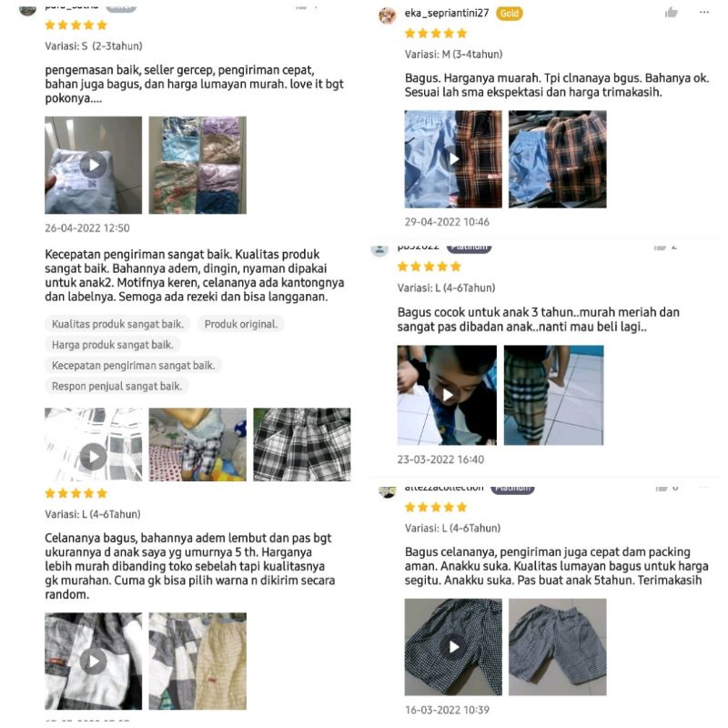Play video of package in S (2-3tahun) review
Screen dimensions: 728x728
click(x=94, y=165)
